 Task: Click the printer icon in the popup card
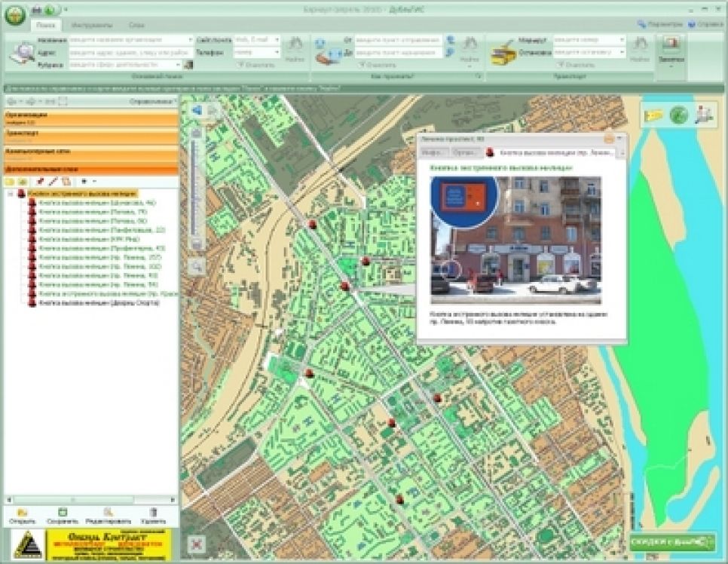click(609, 139)
